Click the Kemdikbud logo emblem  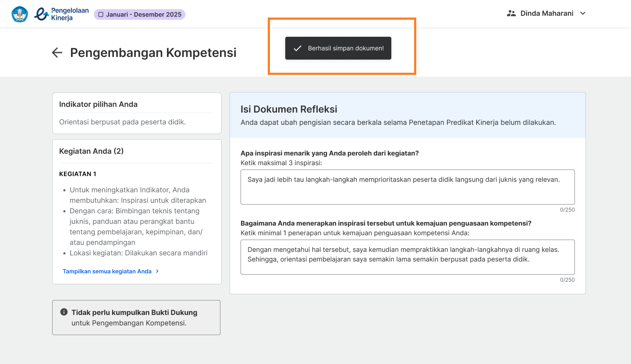[x=20, y=14]
